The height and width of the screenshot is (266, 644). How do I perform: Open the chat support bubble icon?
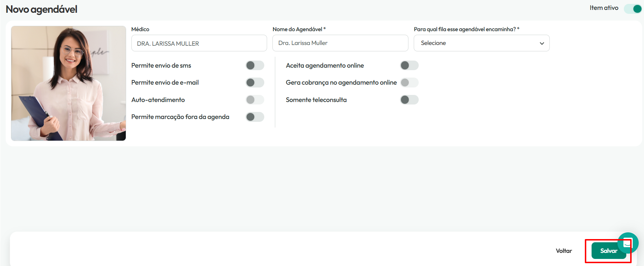pyautogui.click(x=628, y=243)
